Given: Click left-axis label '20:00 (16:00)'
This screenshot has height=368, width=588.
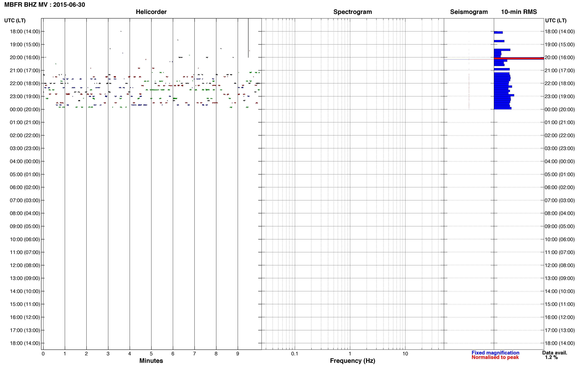Looking at the screenshot, I should [25, 57].
